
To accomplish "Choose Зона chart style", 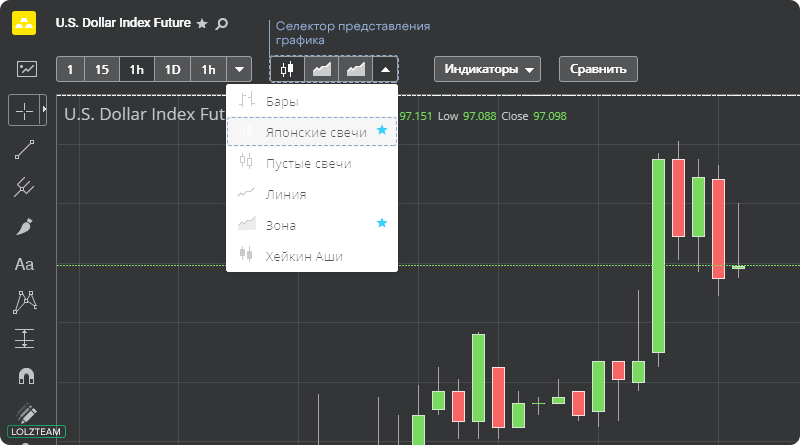I will pos(312,225).
